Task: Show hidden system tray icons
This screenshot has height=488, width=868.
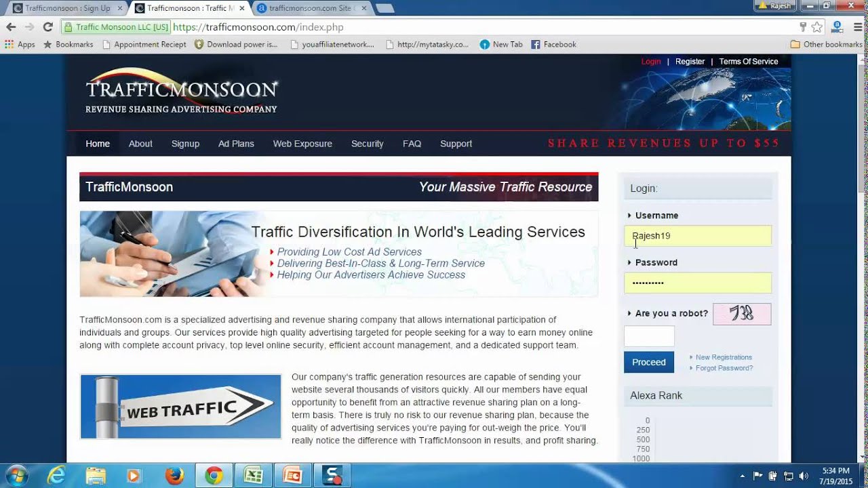Action: [x=743, y=476]
